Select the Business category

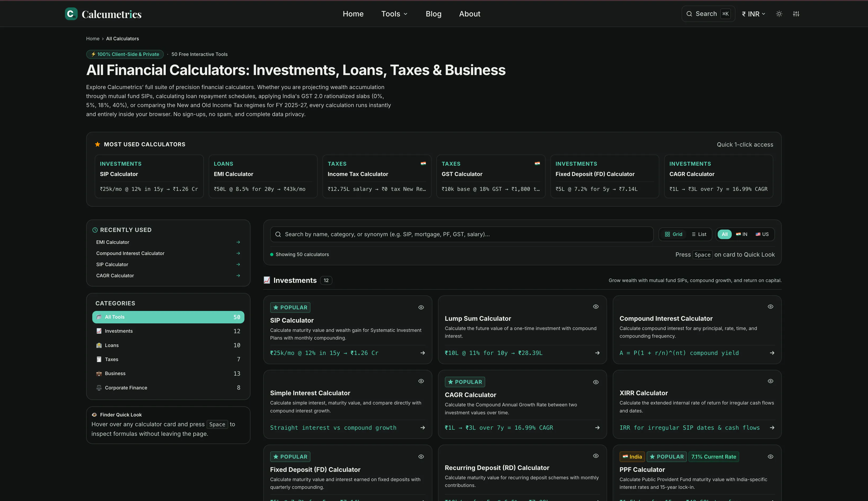point(168,373)
